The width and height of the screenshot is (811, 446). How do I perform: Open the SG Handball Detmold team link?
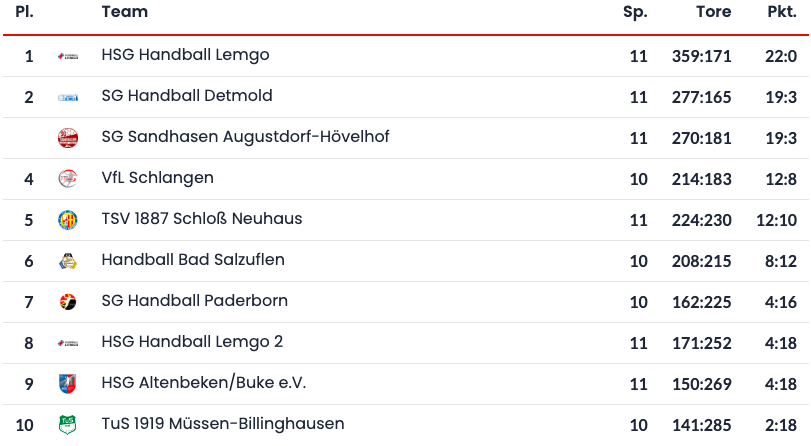pos(187,96)
